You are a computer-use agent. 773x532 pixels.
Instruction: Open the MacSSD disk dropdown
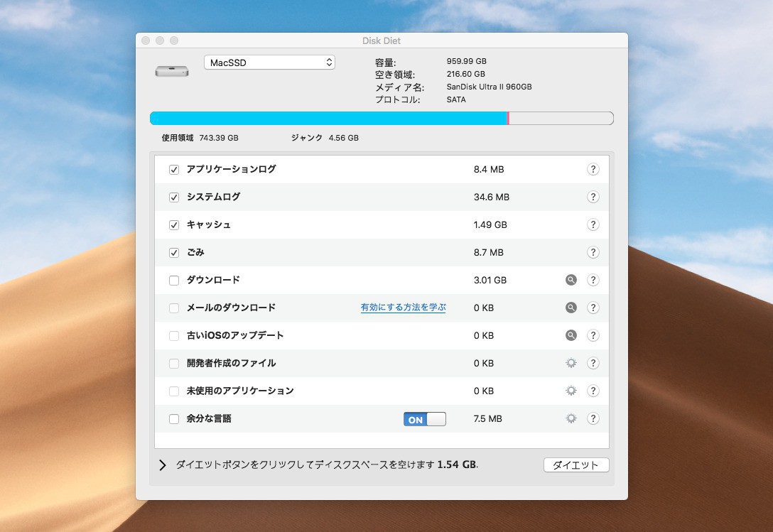(270, 62)
